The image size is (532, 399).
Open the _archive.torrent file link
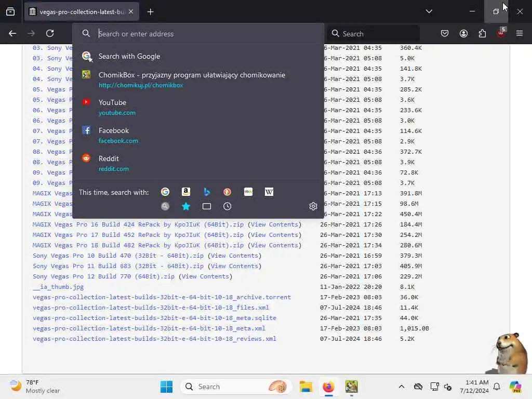coord(162,297)
